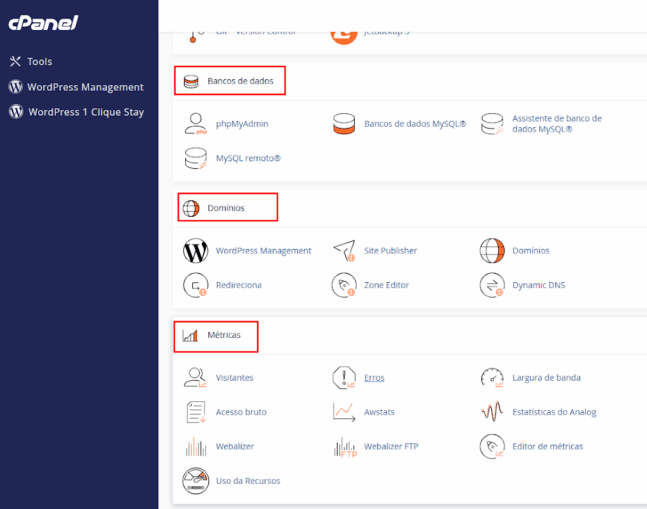Click the Zone Editor icon
The height and width of the screenshot is (509, 647).
point(344,285)
